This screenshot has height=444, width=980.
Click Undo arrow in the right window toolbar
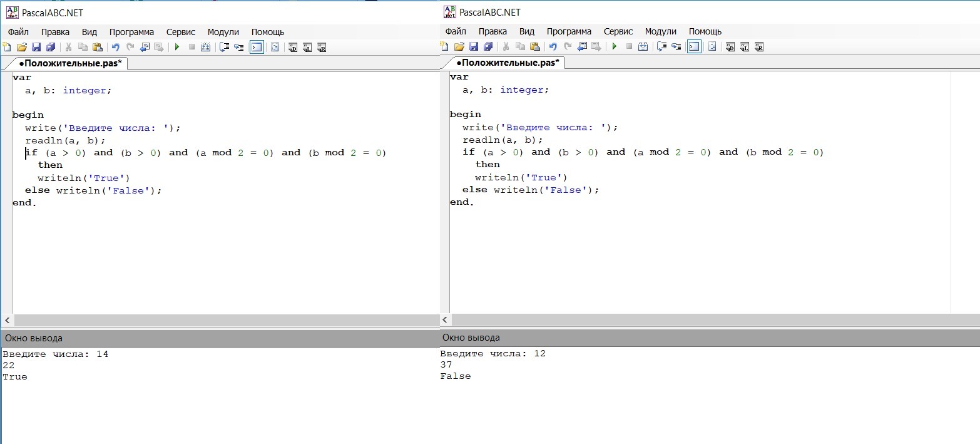(x=553, y=46)
